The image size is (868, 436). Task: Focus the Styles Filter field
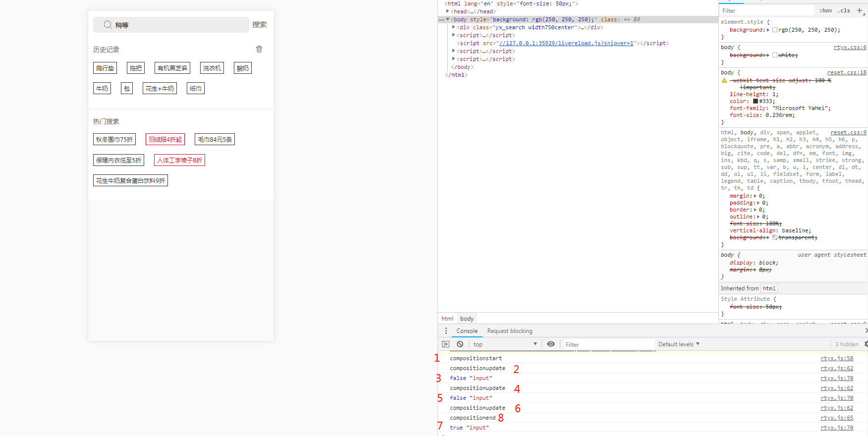766,10
